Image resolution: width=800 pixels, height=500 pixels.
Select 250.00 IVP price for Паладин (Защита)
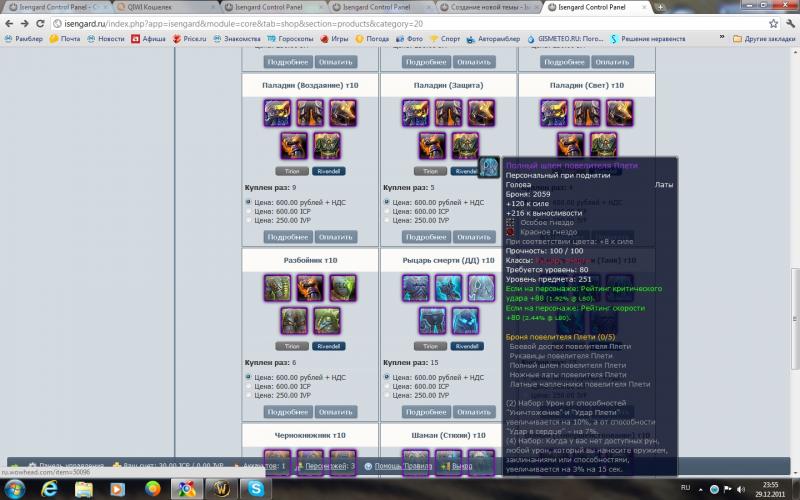coord(387,220)
